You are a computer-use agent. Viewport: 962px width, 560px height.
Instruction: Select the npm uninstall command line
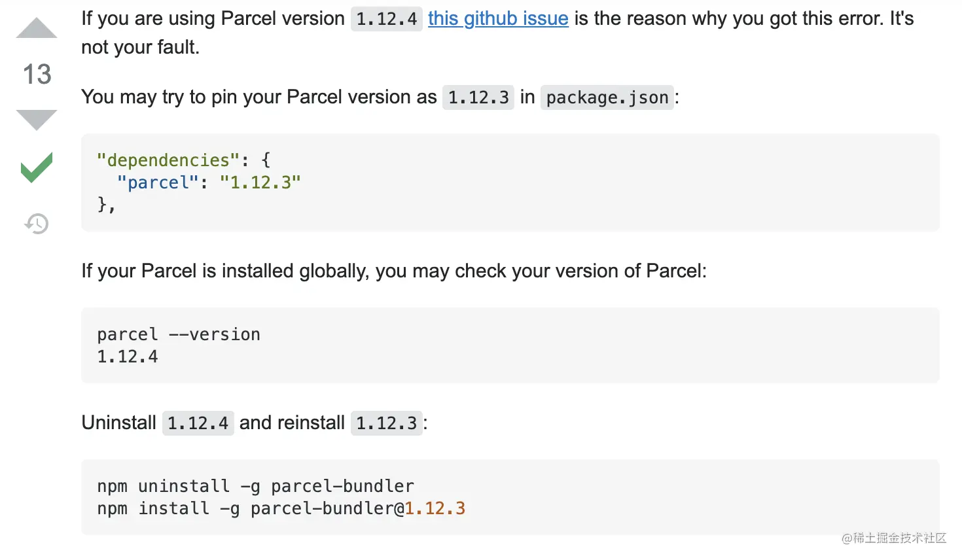(x=255, y=486)
